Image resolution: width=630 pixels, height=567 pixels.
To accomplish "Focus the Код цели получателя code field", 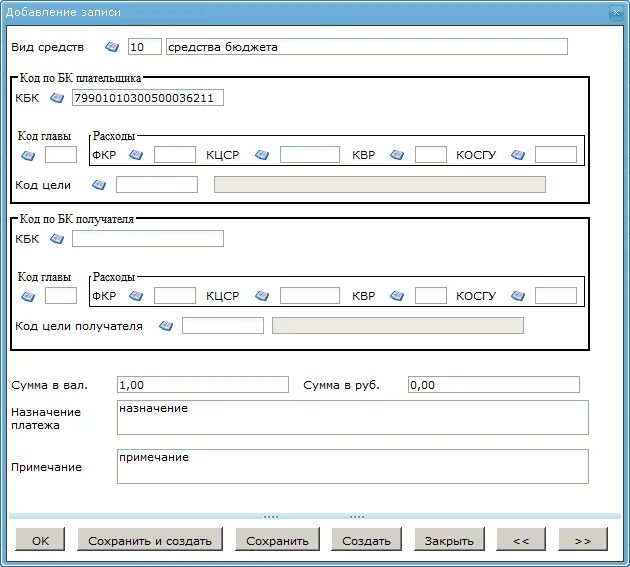I will point(223,325).
